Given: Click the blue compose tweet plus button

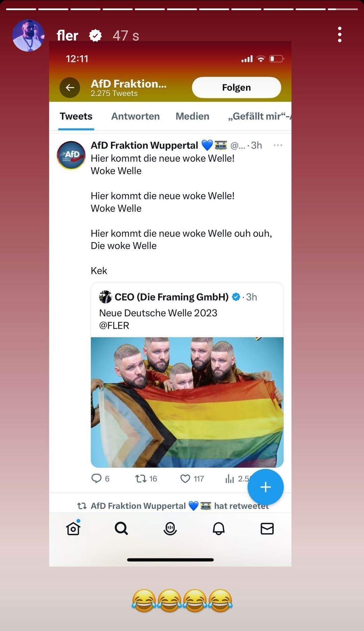Looking at the screenshot, I should tap(266, 487).
